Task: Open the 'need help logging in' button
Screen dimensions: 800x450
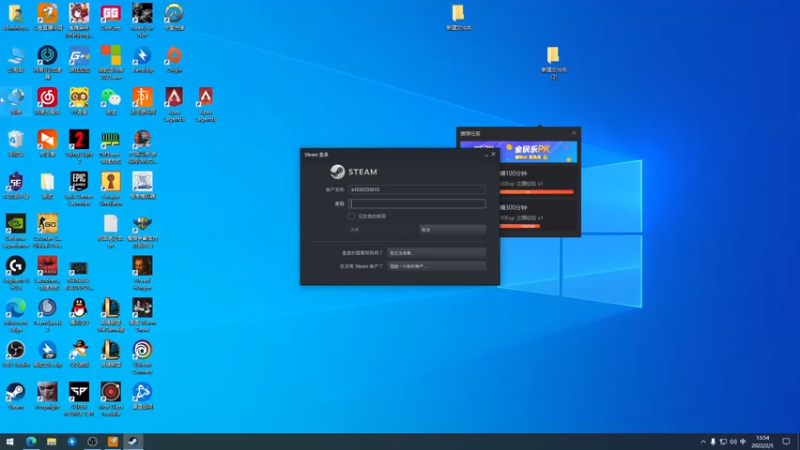Action: (437, 253)
